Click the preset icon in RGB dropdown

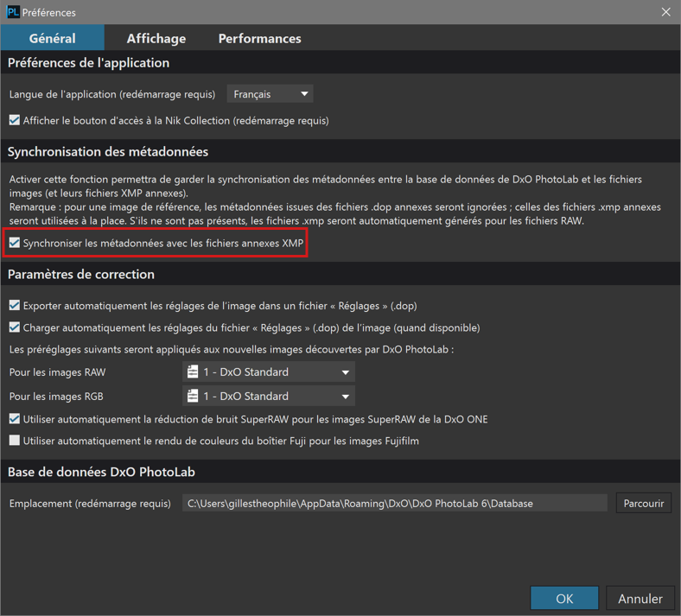pos(193,396)
